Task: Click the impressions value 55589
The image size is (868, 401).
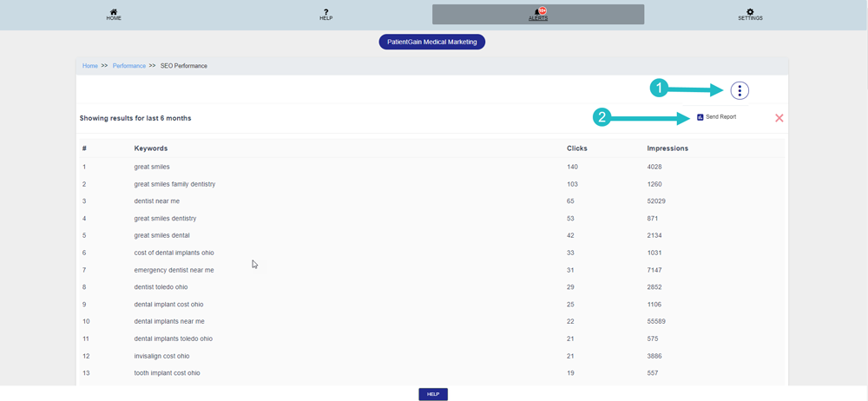Action: click(x=656, y=321)
